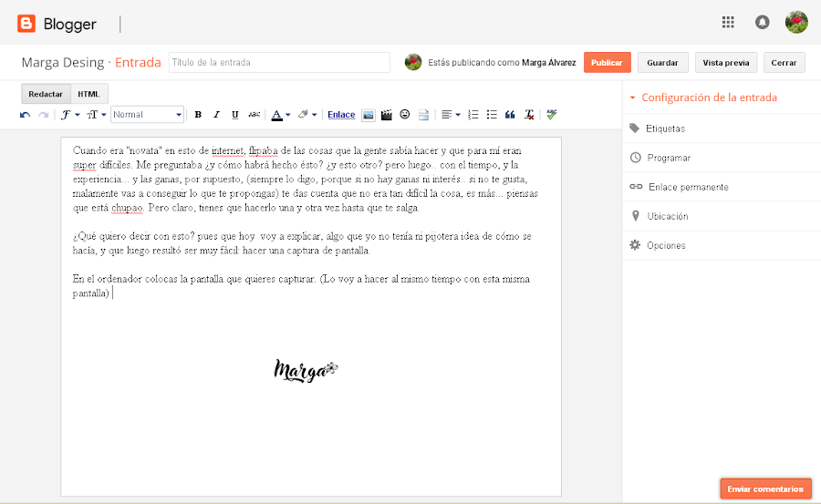Click the underlined word "chupao" in the text

click(127, 208)
